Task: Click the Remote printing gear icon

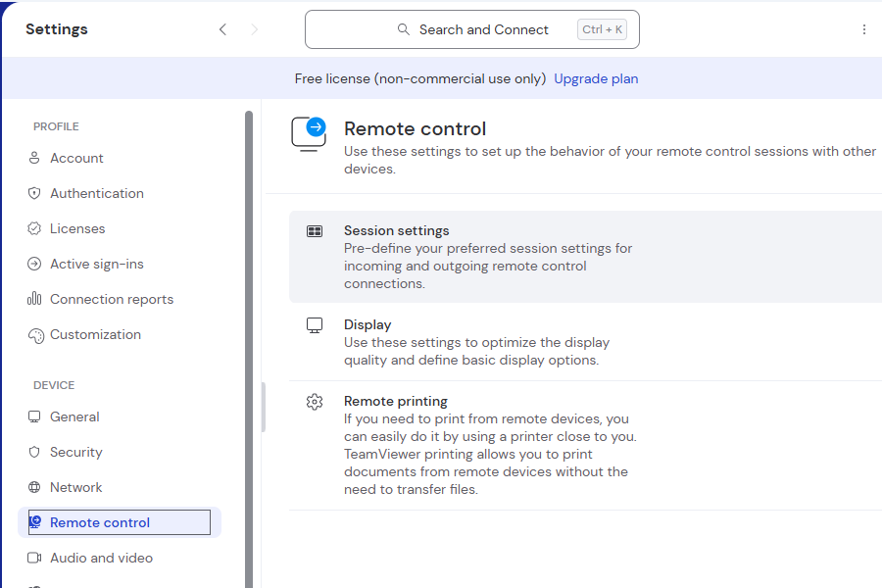Action: click(x=315, y=402)
